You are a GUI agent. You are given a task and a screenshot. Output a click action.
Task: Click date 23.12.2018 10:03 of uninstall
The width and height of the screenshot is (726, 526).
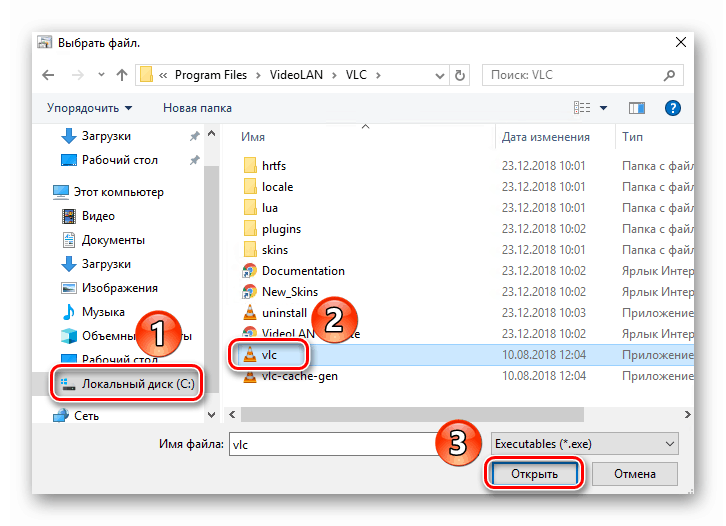544,313
